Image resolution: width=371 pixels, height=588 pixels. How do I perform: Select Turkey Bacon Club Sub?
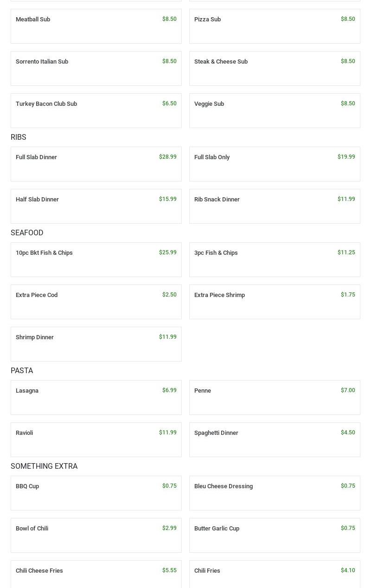pos(96,110)
